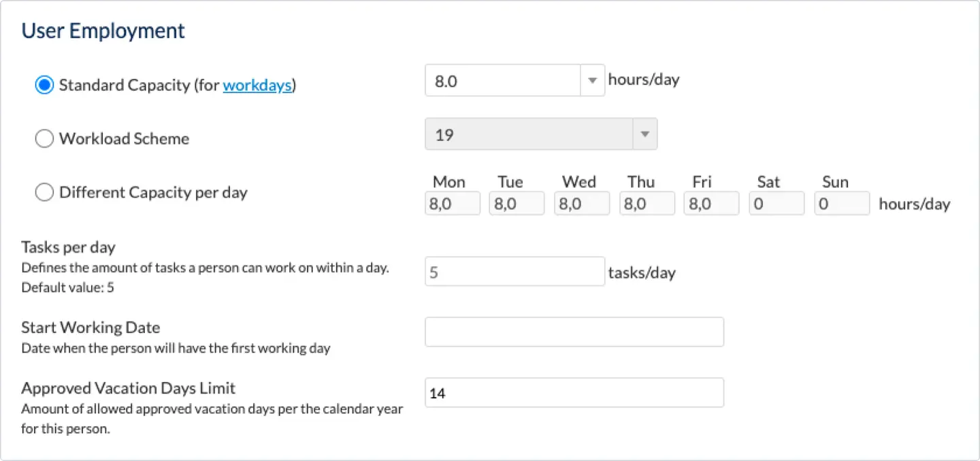
Task: Open the hours/day capacity dropdown
Action: coord(591,80)
